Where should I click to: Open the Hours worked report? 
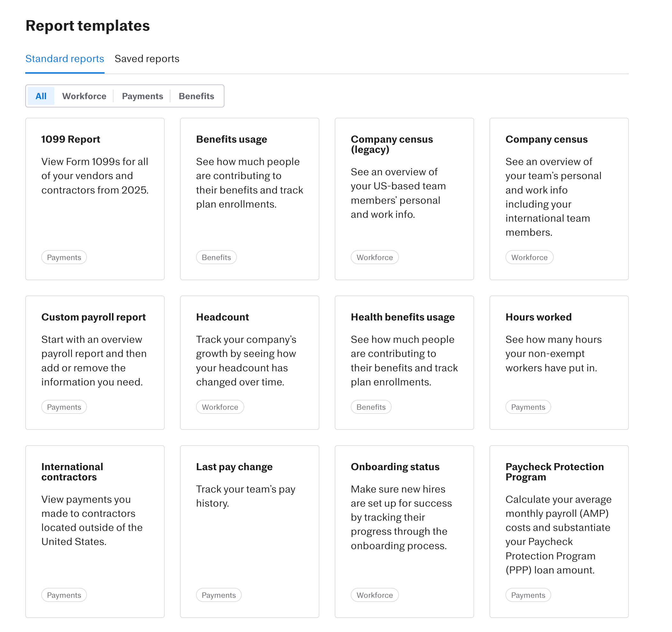click(x=538, y=317)
